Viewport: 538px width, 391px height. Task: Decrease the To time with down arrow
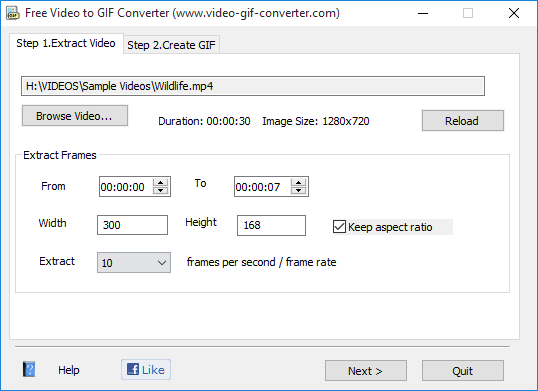[x=299, y=190]
